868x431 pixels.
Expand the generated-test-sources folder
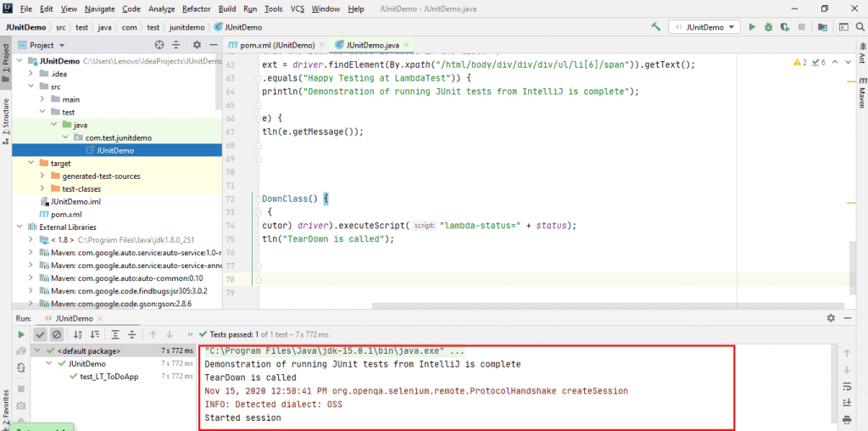click(x=42, y=176)
